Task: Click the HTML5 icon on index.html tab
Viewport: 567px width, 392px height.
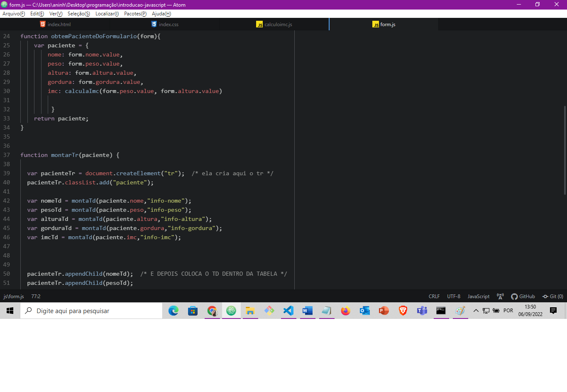Action: click(43, 24)
